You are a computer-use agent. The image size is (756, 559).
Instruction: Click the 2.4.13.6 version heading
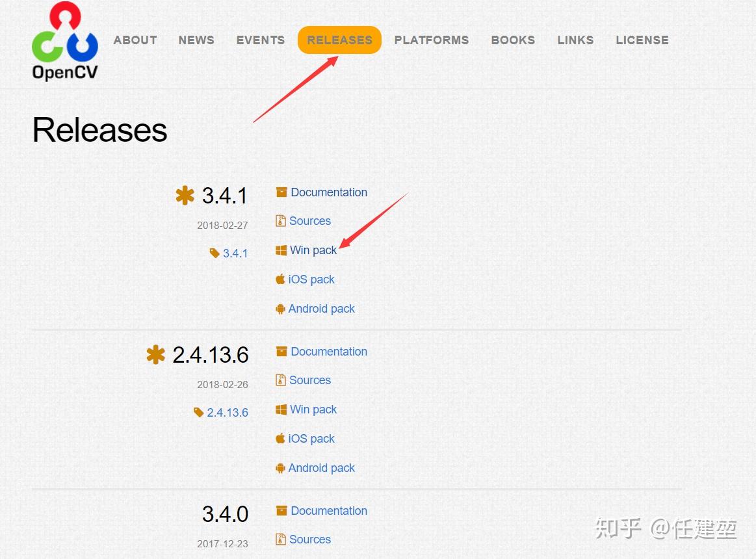211,355
